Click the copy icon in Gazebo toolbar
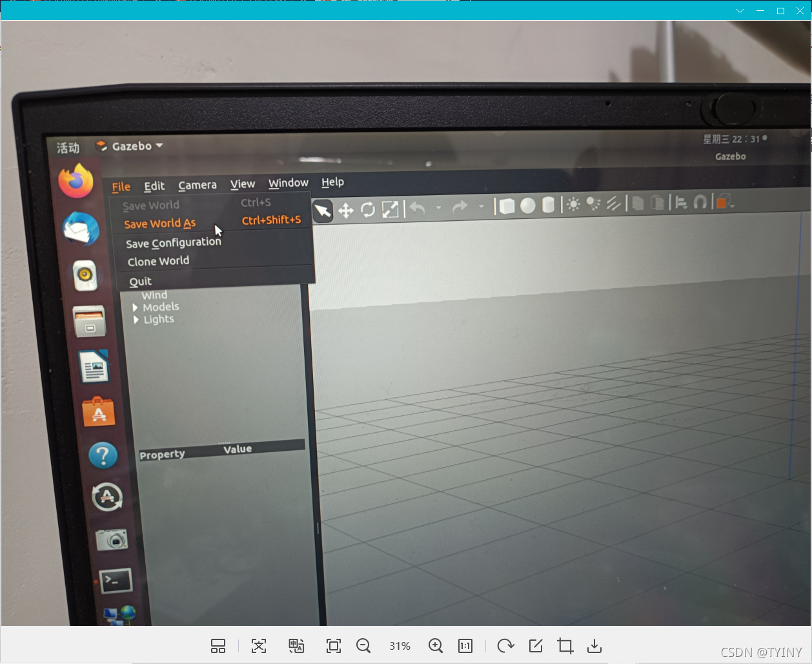The height and width of the screenshot is (664, 812). pos(638,203)
